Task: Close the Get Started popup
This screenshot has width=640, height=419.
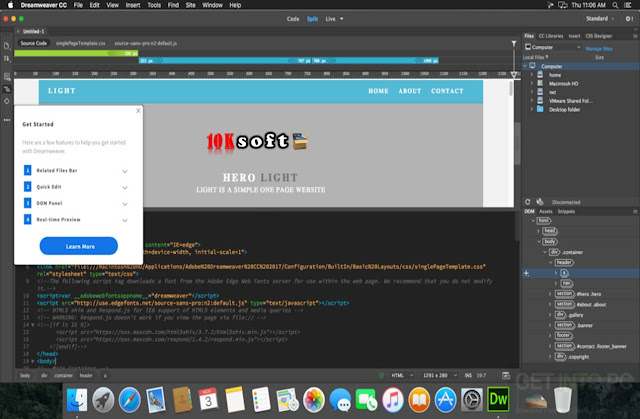Action: tap(138, 111)
